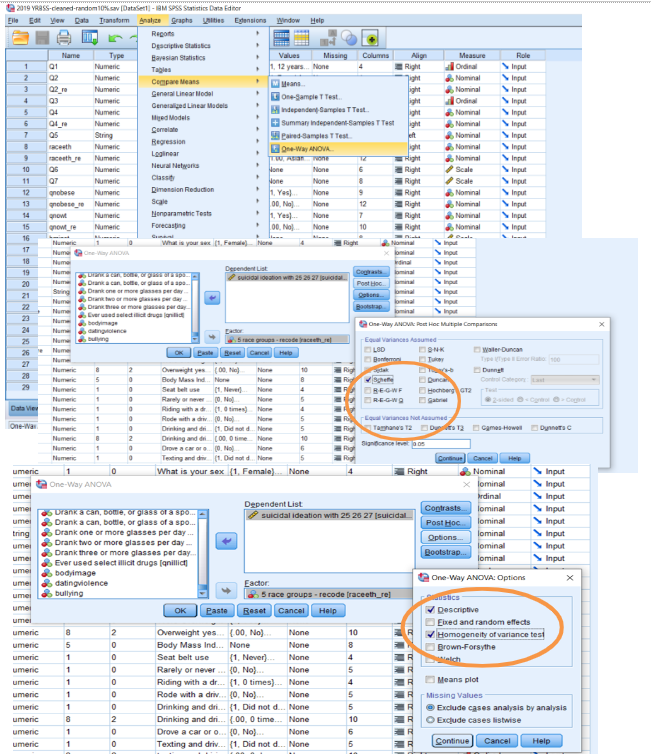The height and width of the screenshot is (754, 651).
Task: Click the Ordinal measure icon in row 1
Action: (450, 66)
